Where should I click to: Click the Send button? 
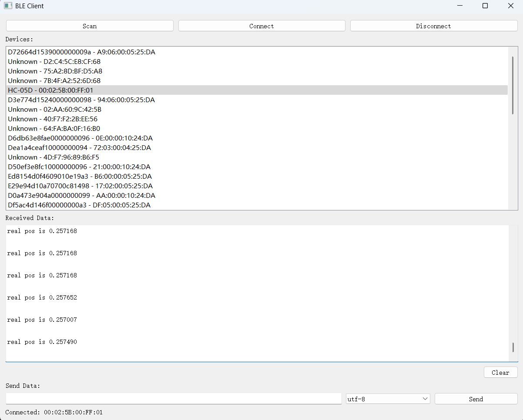click(476, 399)
